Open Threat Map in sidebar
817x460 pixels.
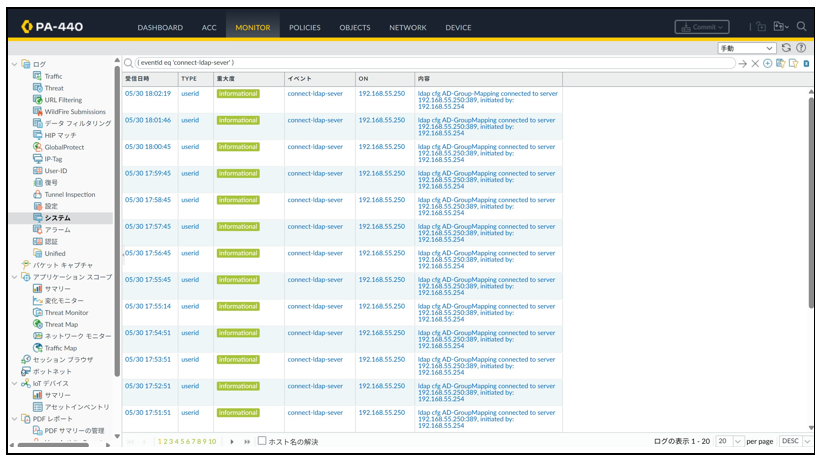(x=61, y=324)
